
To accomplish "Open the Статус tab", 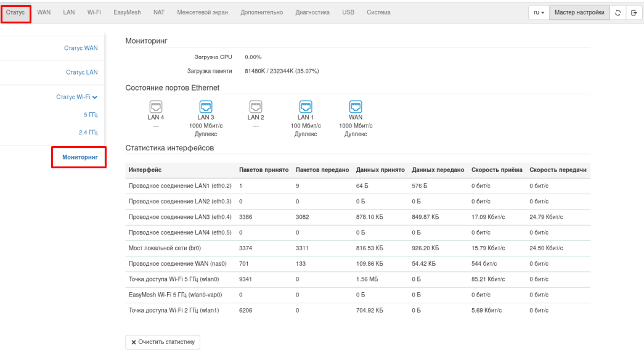I will click(x=15, y=12).
